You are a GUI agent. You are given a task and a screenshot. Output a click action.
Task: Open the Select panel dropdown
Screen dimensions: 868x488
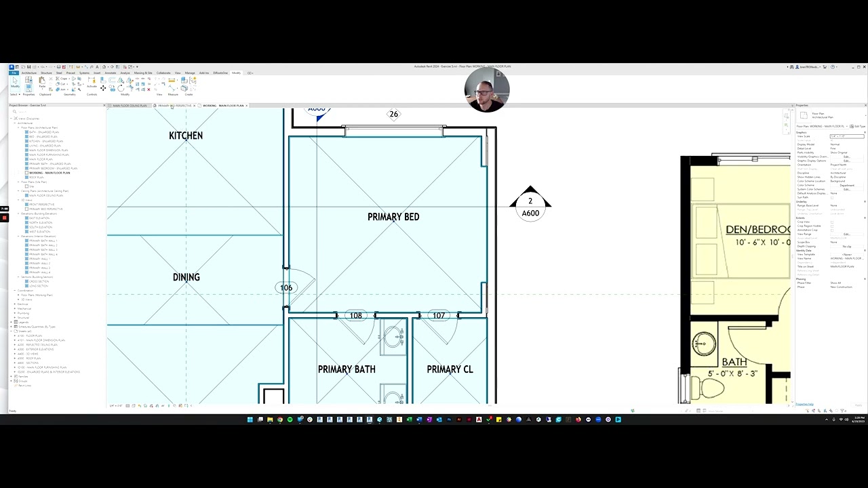(x=14, y=94)
